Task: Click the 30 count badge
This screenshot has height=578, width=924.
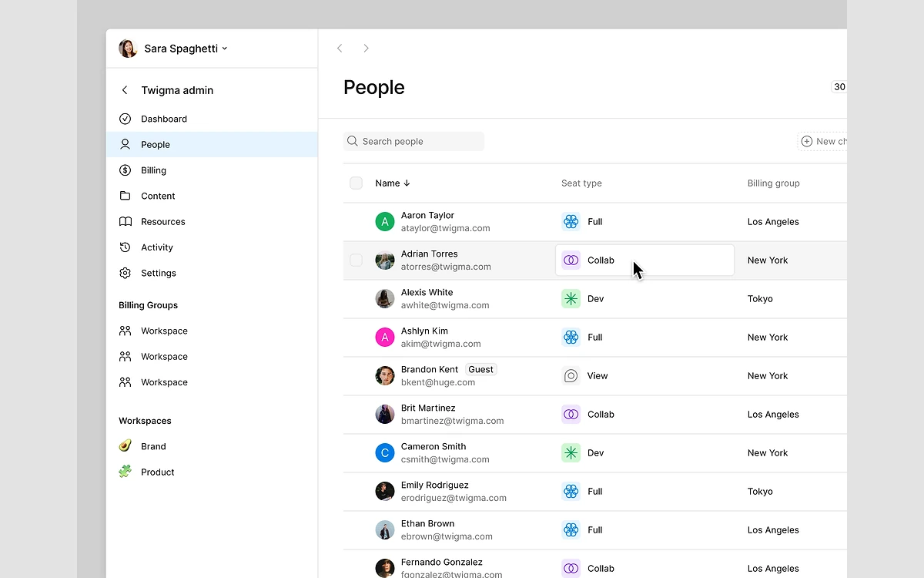Action: (839, 87)
